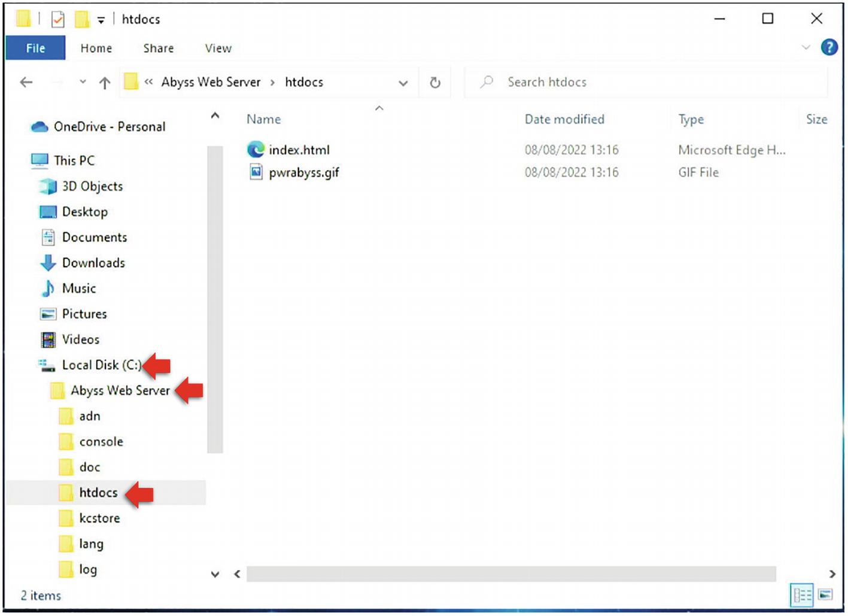Go up one folder level
Viewport: 848px width, 616px height.
point(105,83)
